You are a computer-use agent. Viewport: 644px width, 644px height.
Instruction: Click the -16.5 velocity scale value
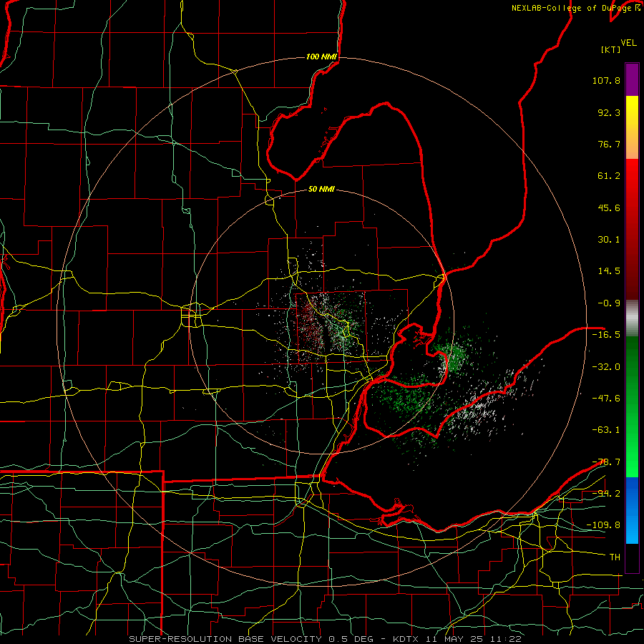tap(606, 335)
